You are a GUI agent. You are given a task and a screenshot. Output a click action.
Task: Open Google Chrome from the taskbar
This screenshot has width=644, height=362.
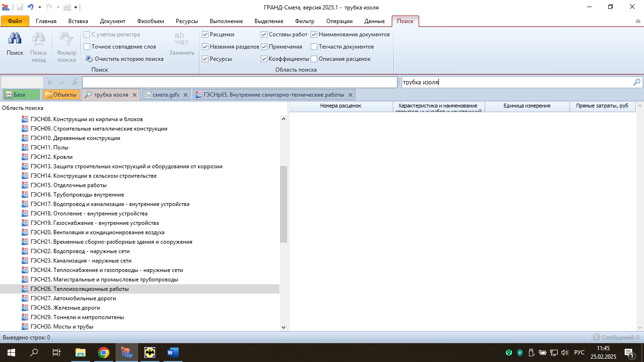104,353
